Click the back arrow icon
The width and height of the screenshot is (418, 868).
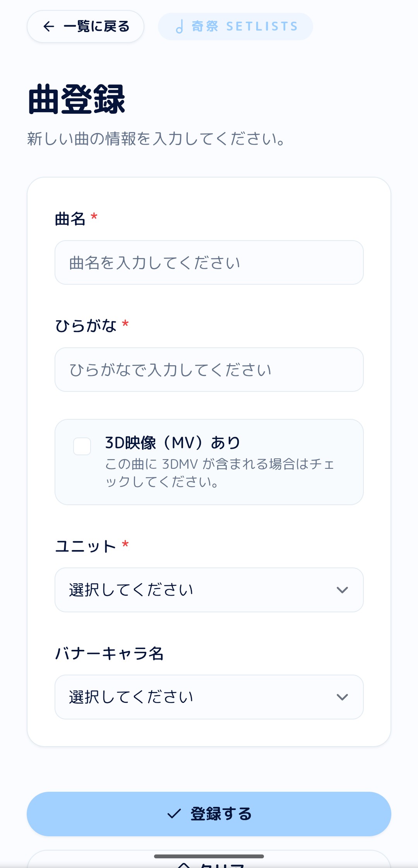(x=49, y=26)
